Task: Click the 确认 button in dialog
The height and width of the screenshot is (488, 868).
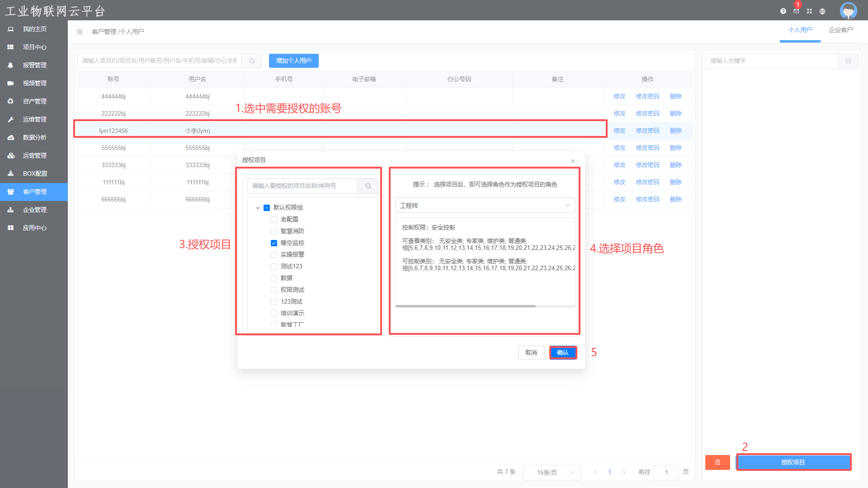Action: (x=563, y=352)
